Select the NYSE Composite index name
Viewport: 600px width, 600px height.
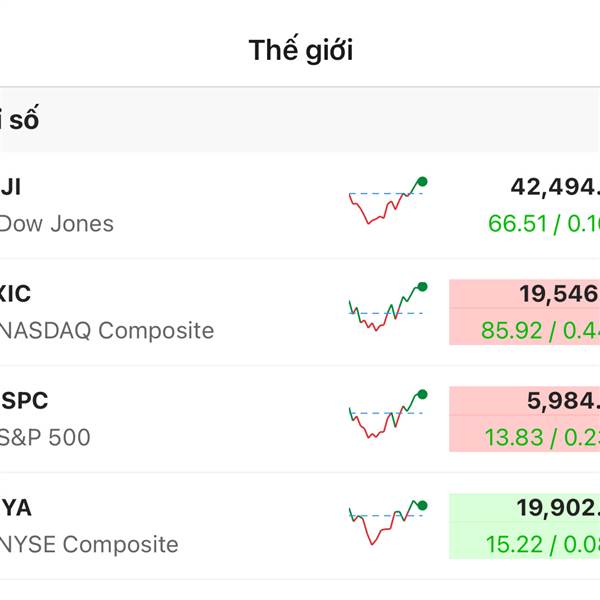click(x=89, y=544)
